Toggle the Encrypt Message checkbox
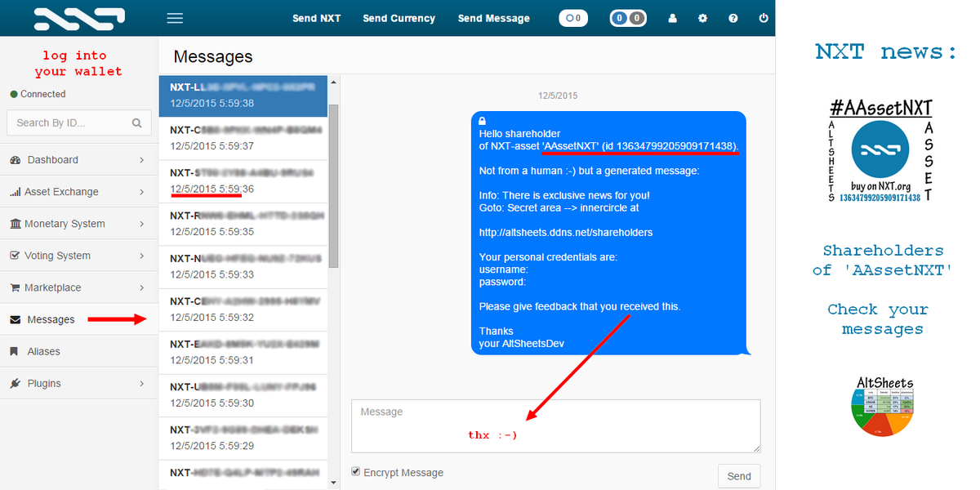 click(x=356, y=471)
